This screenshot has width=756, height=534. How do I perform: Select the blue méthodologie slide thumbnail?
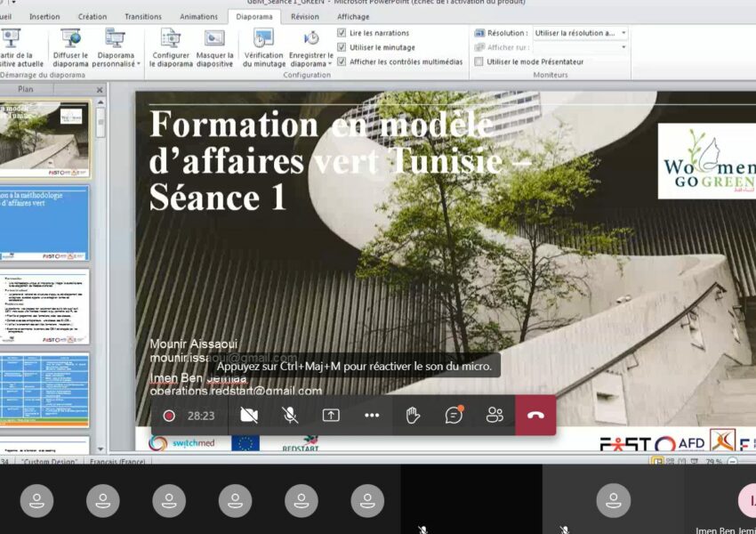point(44,222)
